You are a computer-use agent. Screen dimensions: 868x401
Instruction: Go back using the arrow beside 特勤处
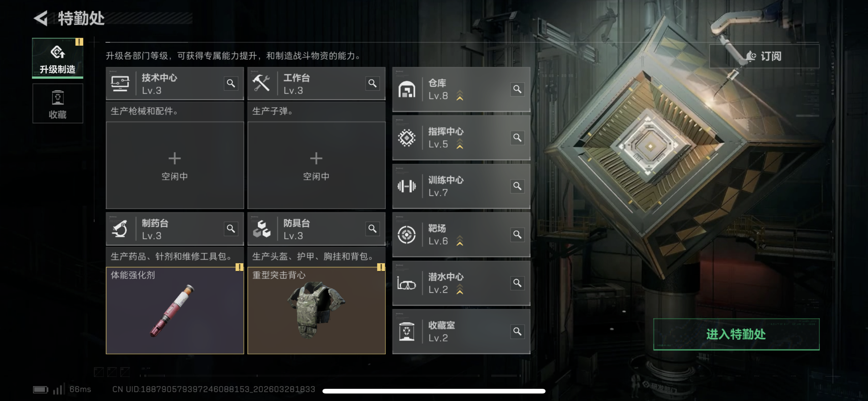tap(41, 18)
